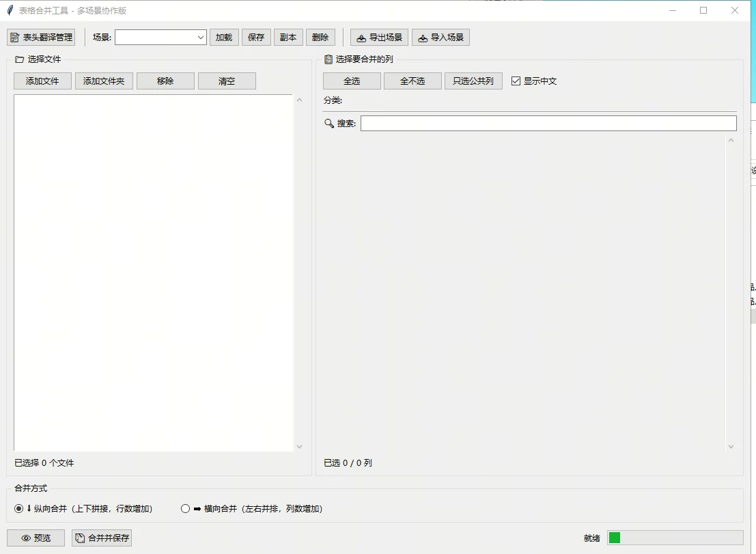
Task: Click 全选 to select all columns
Action: 352,81
